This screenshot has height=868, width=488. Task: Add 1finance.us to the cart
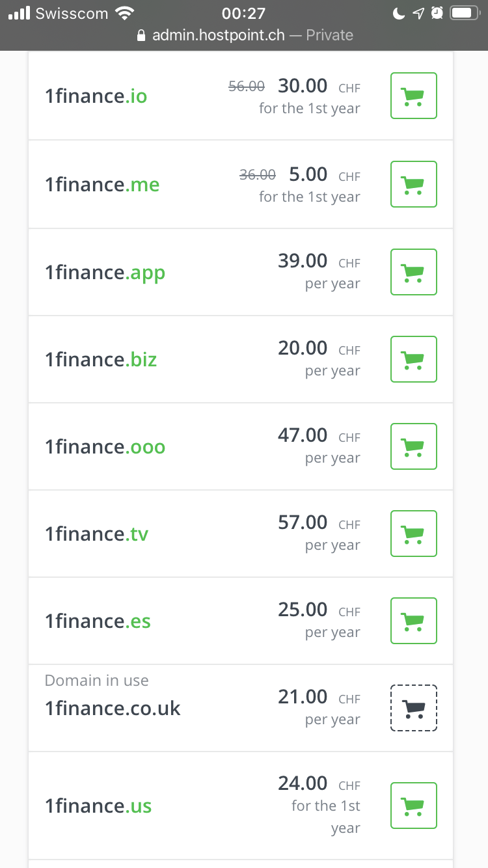click(413, 805)
